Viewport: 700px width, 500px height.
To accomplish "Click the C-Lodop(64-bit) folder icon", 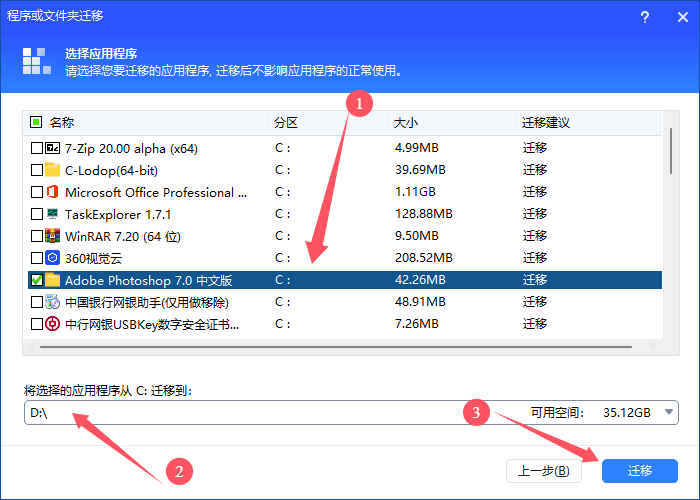I will pos(52,170).
